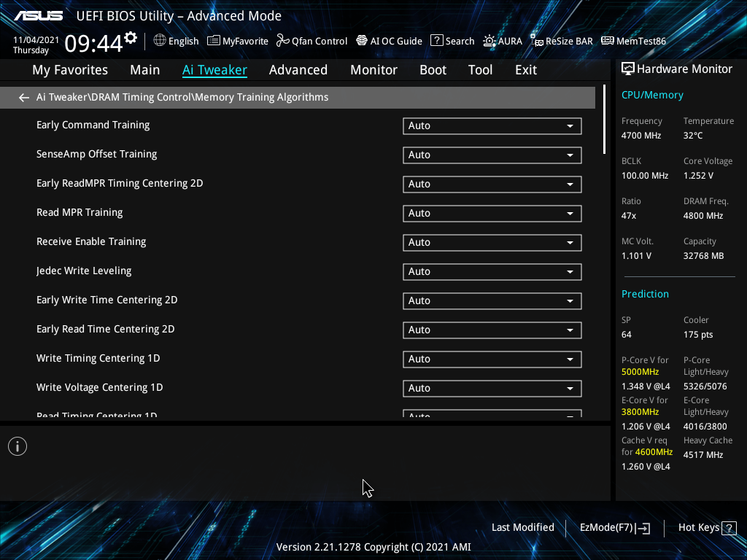
Task: Open SenseAmp Offset Training dropdown
Action: pyautogui.click(x=492, y=155)
